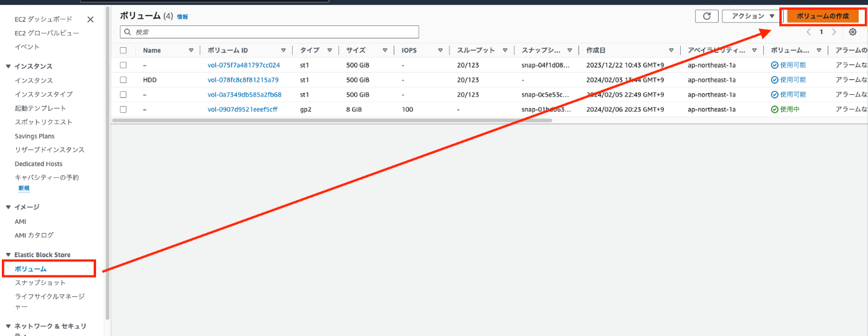Viewport: 868px width, 336px height.
Task: Select all volumes header checkbox
Action: pyautogui.click(x=123, y=50)
